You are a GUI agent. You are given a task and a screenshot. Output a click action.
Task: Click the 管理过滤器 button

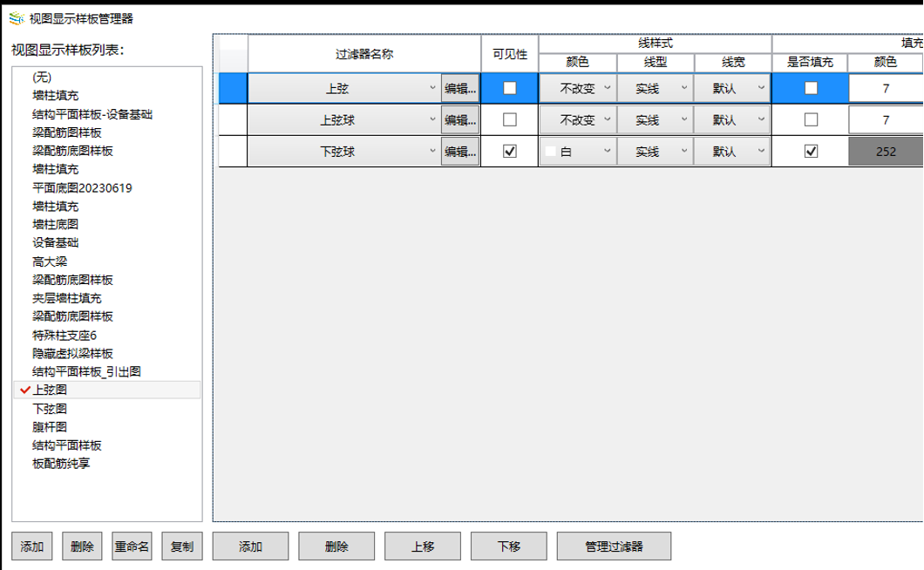coord(614,546)
